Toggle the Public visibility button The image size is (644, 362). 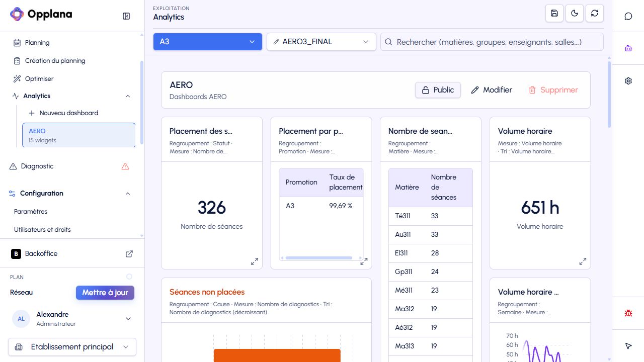438,90
